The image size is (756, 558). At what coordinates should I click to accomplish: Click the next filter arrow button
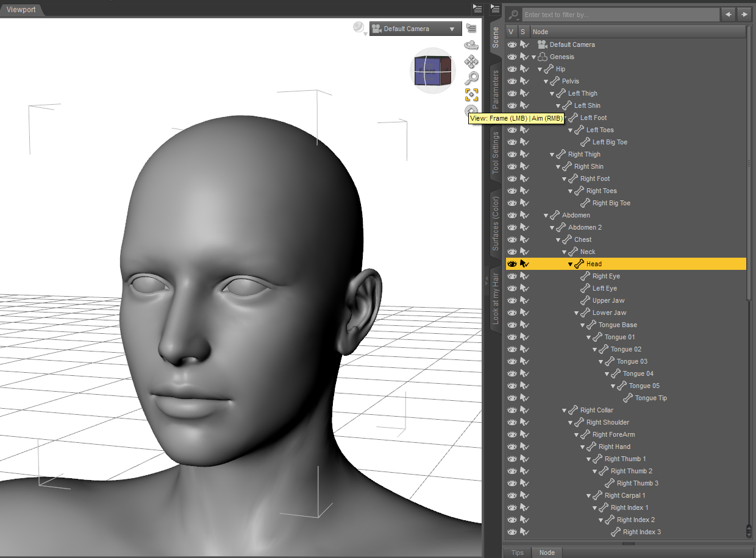click(x=743, y=14)
